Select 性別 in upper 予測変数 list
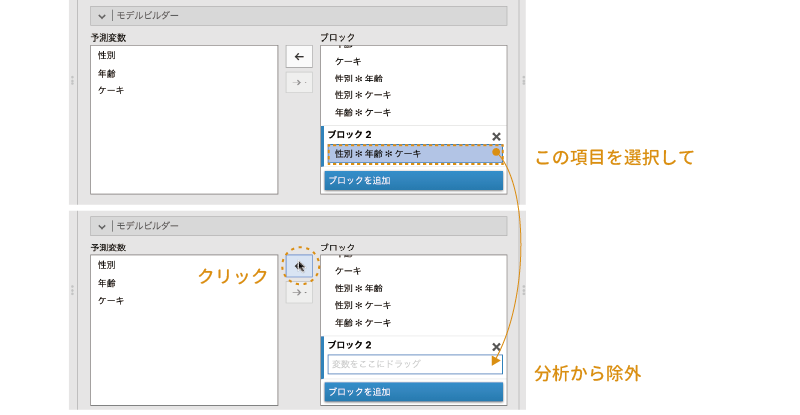 (x=107, y=56)
